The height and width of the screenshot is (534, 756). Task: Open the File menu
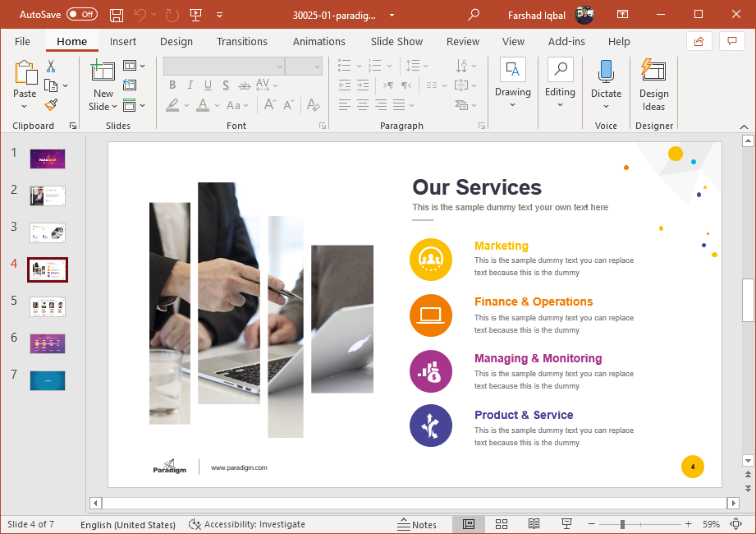click(x=22, y=41)
